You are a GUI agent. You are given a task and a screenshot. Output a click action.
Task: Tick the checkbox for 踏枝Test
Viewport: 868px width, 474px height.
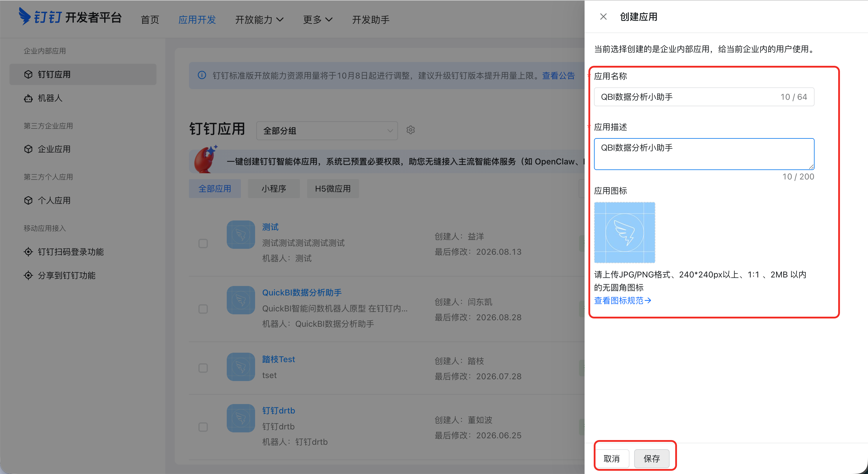click(203, 368)
